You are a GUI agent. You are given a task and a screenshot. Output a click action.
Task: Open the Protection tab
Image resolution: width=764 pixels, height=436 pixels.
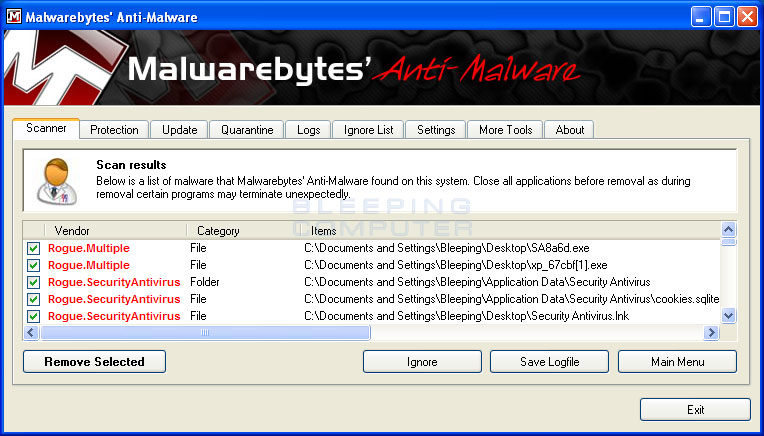(114, 130)
